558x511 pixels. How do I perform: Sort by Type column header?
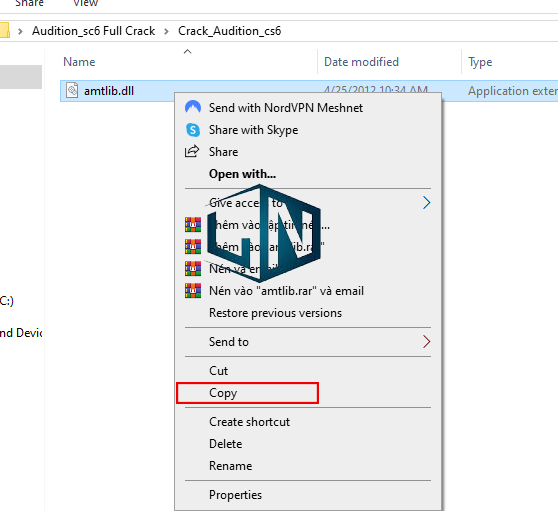pyautogui.click(x=480, y=62)
